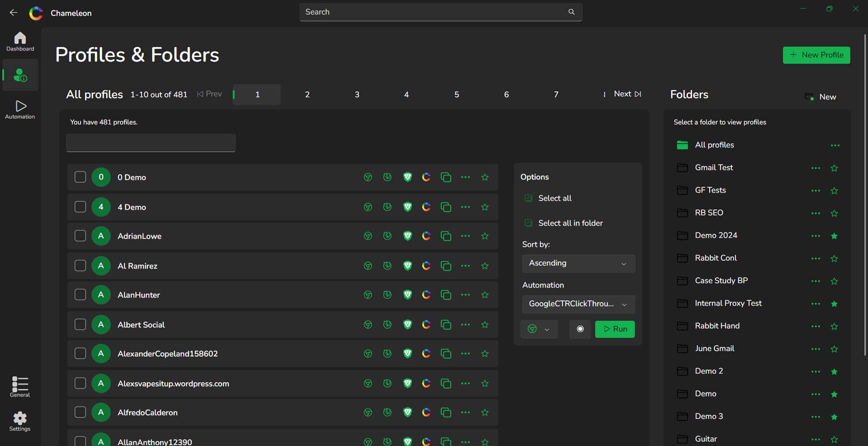
Task: Go to page 4 of profiles
Action: (406, 94)
